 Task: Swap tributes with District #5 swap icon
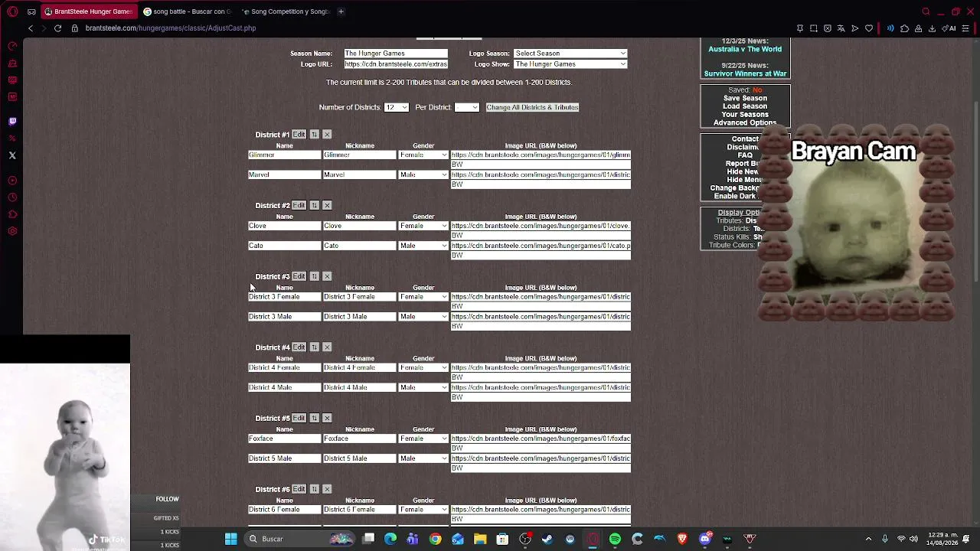click(314, 418)
